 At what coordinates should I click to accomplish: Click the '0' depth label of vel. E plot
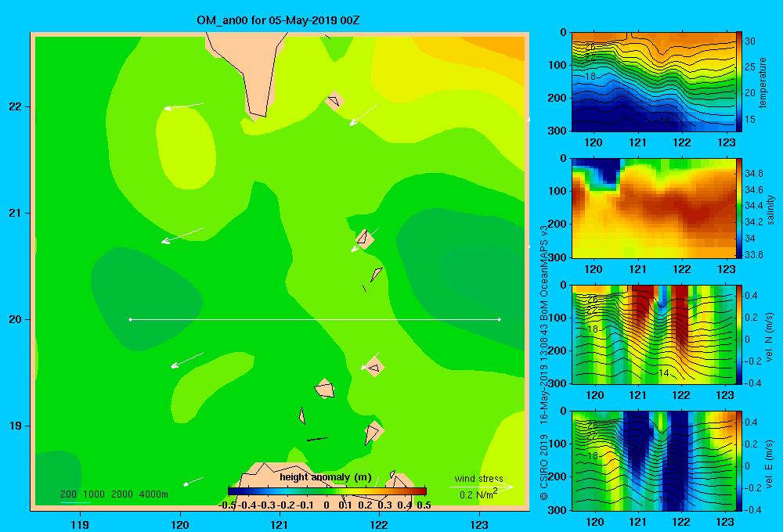(x=564, y=412)
